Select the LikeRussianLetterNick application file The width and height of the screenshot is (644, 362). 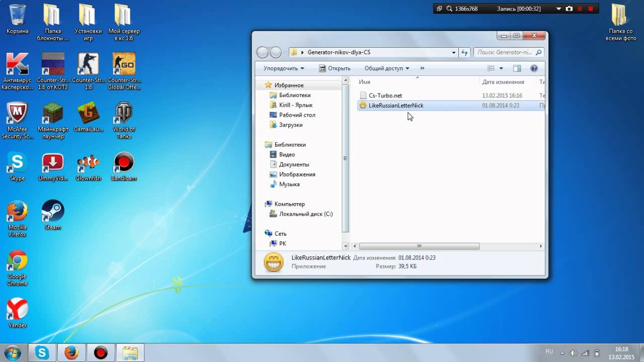(396, 106)
